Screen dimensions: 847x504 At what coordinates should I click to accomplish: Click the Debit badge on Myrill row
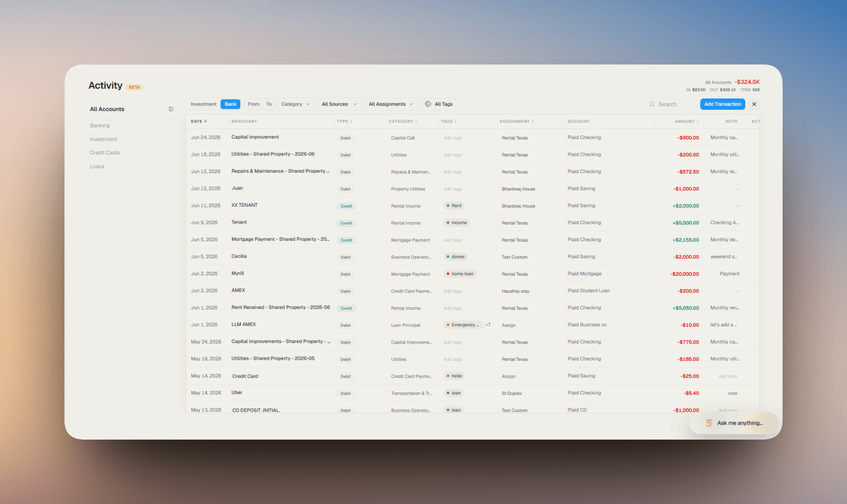345,274
